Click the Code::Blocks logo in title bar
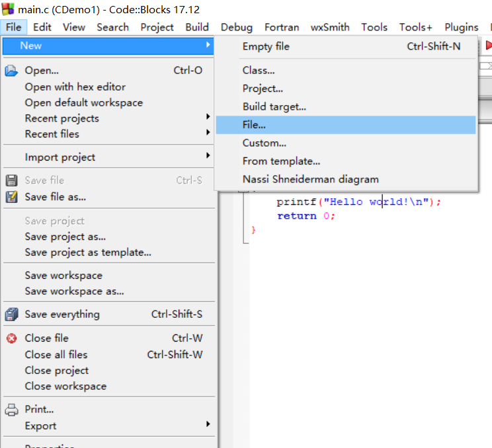 (x=8, y=9)
